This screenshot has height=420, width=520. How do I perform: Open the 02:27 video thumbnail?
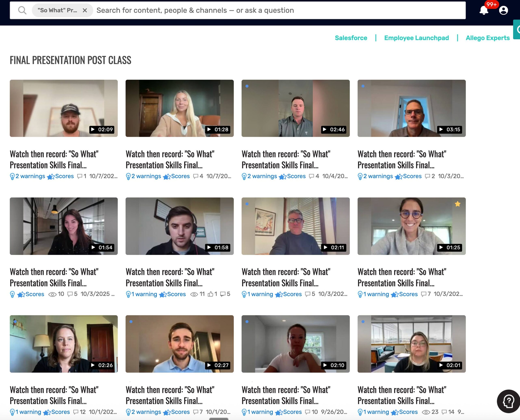tap(179, 344)
